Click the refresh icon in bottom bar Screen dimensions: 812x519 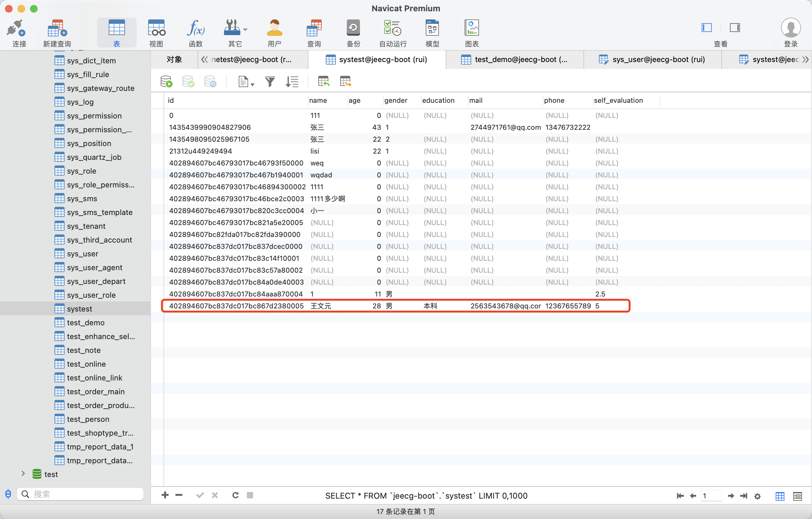235,495
